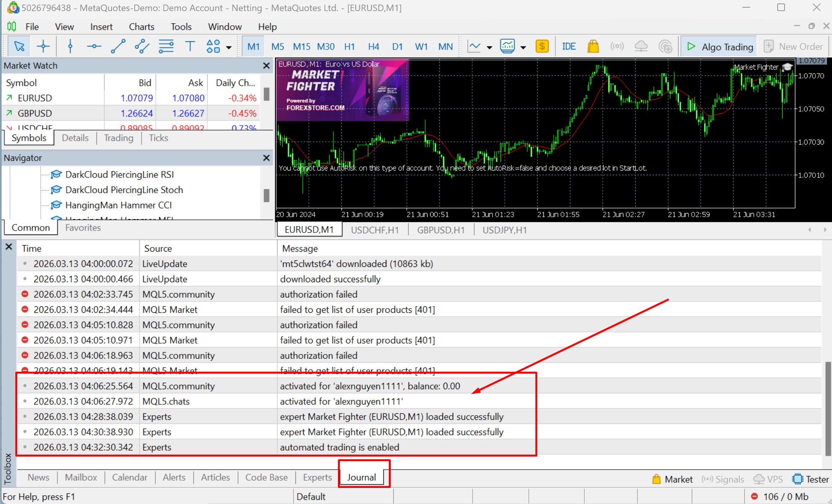832x504 pixels.
Task: Select the Text label tool
Action: coord(190,46)
